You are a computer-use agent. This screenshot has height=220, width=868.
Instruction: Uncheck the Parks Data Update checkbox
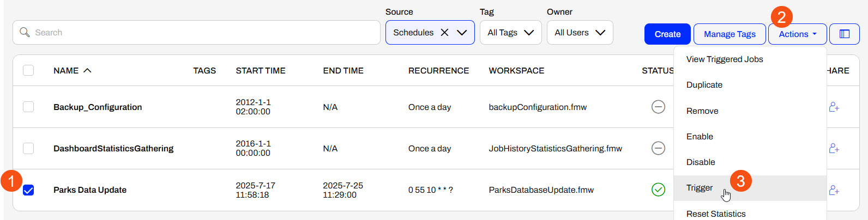[28, 190]
